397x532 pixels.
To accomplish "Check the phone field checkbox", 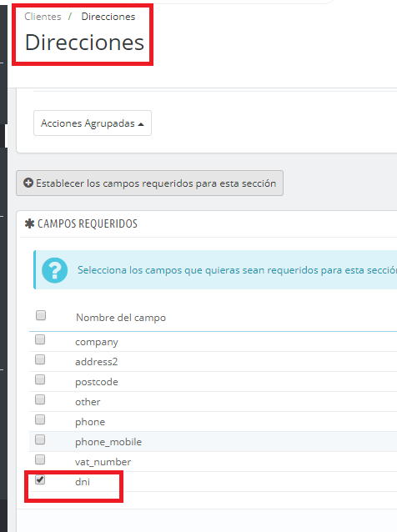I will pos(40,419).
